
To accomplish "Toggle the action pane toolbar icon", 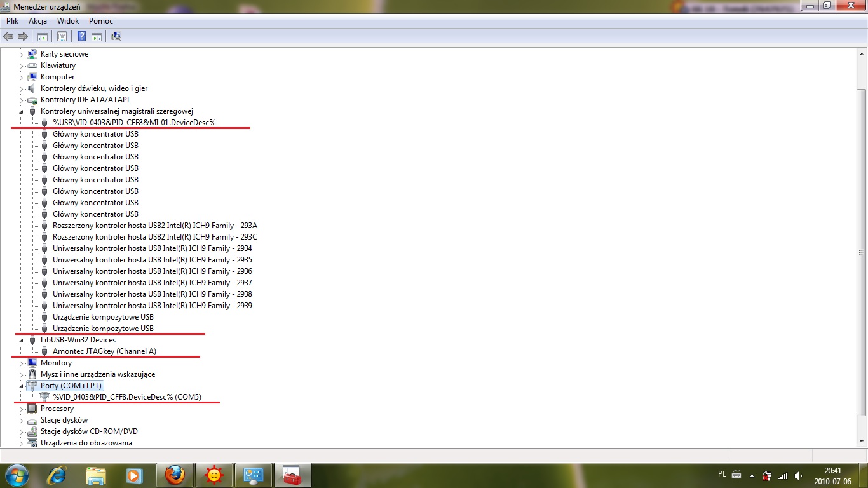I will 96,36.
